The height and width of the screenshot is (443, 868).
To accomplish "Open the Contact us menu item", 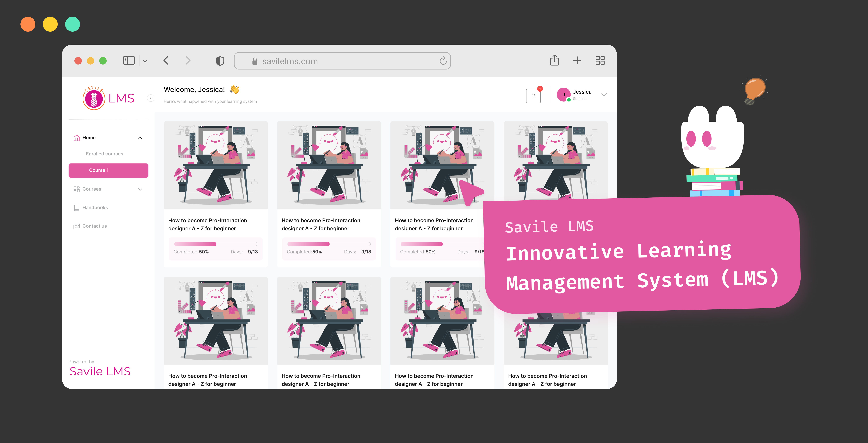I will click(x=108, y=226).
